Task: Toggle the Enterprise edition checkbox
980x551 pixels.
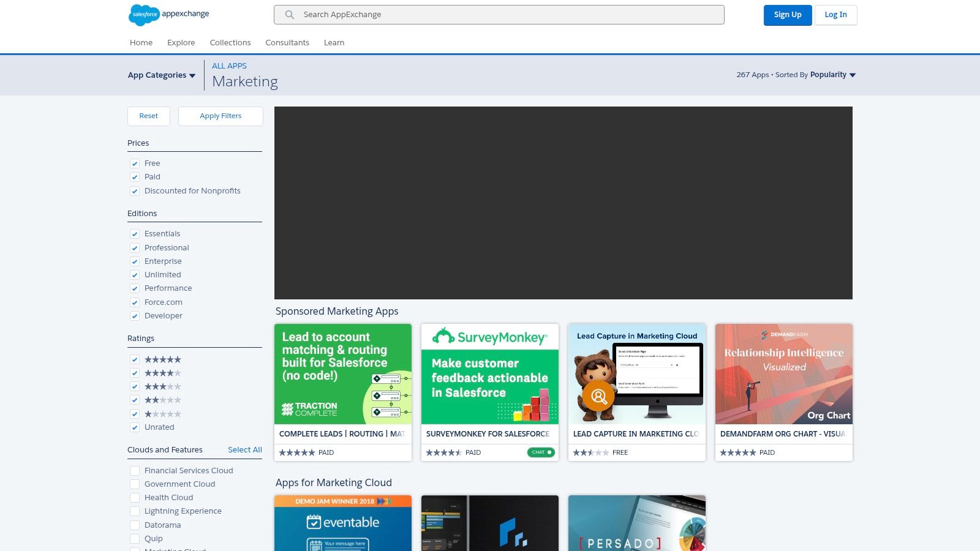Action: coord(135,261)
